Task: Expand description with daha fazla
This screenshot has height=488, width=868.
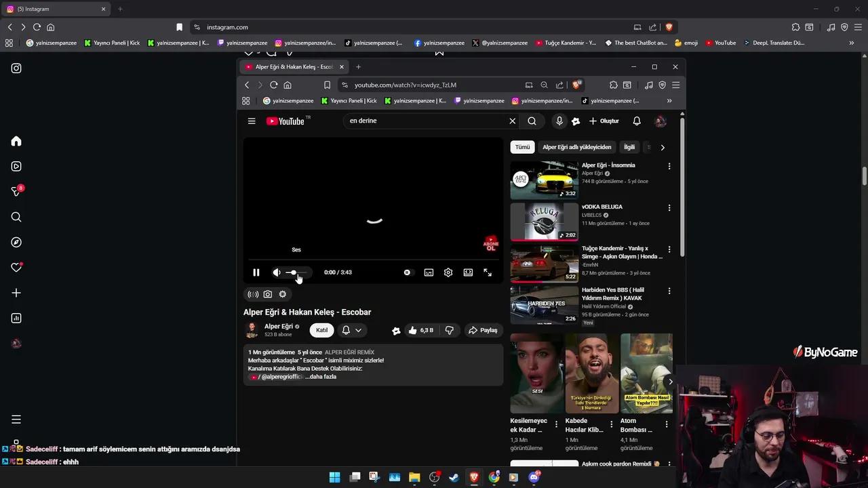Action: pos(322,377)
